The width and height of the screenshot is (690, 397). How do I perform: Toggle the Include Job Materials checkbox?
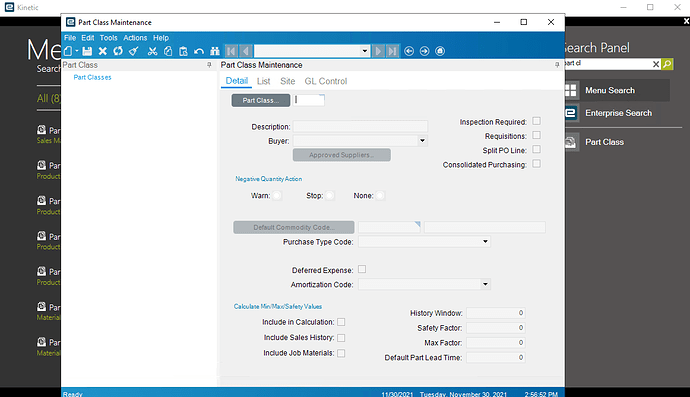(x=341, y=353)
